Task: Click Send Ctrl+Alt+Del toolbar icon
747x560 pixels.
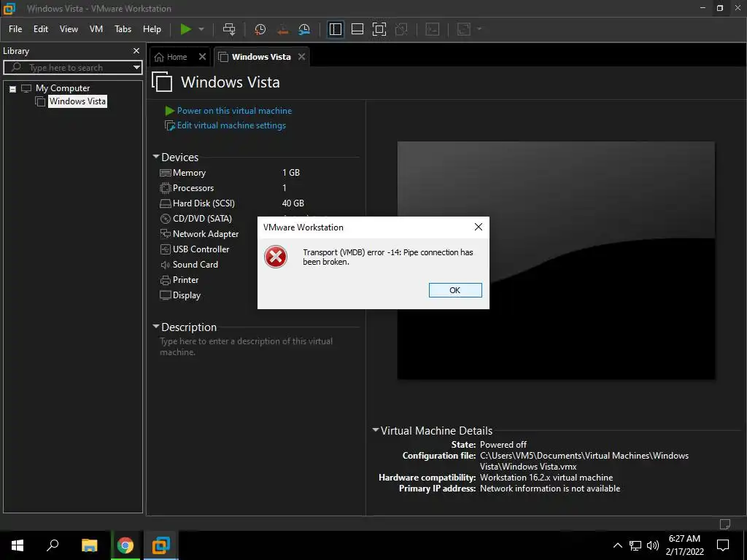Action: [229, 29]
